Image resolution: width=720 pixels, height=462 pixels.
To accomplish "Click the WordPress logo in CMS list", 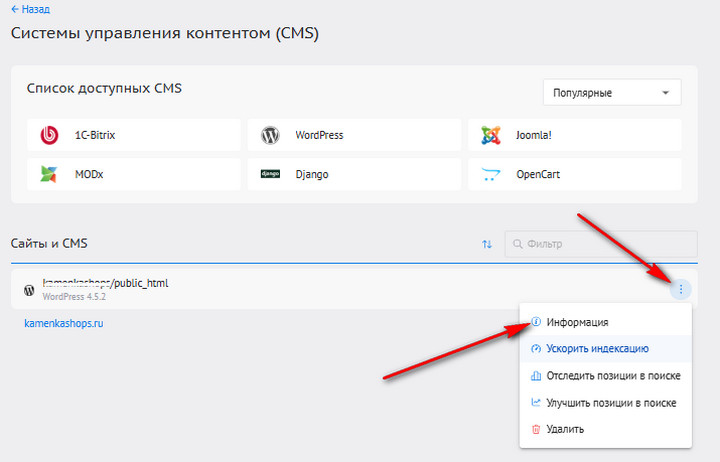I will [270, 135].
